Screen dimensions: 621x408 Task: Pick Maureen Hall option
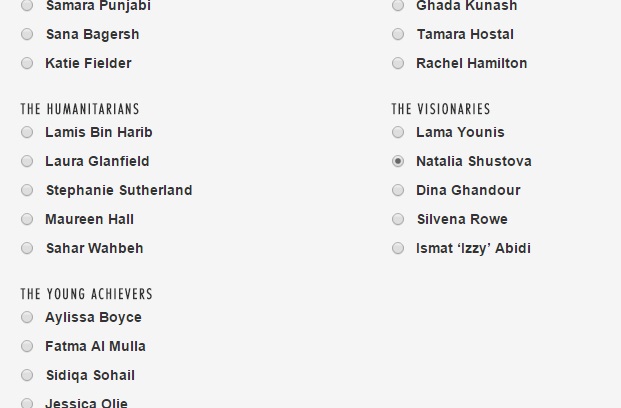[27, 219]
